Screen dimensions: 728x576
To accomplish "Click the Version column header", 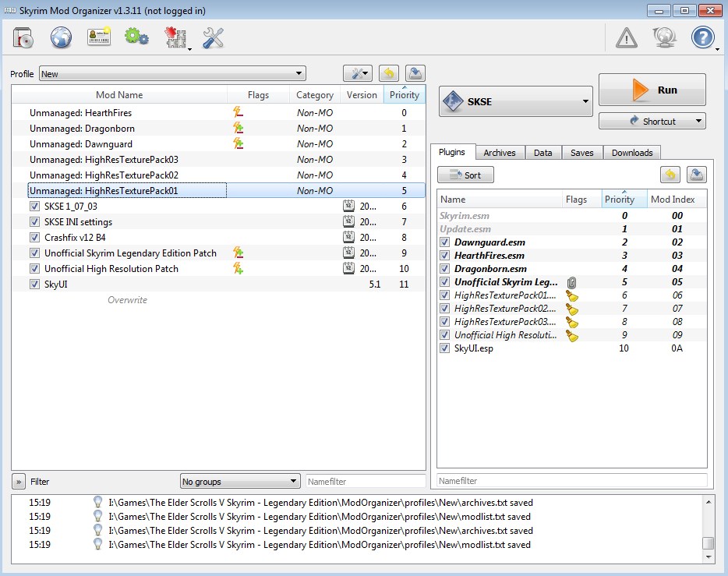I will coord(362,94).
